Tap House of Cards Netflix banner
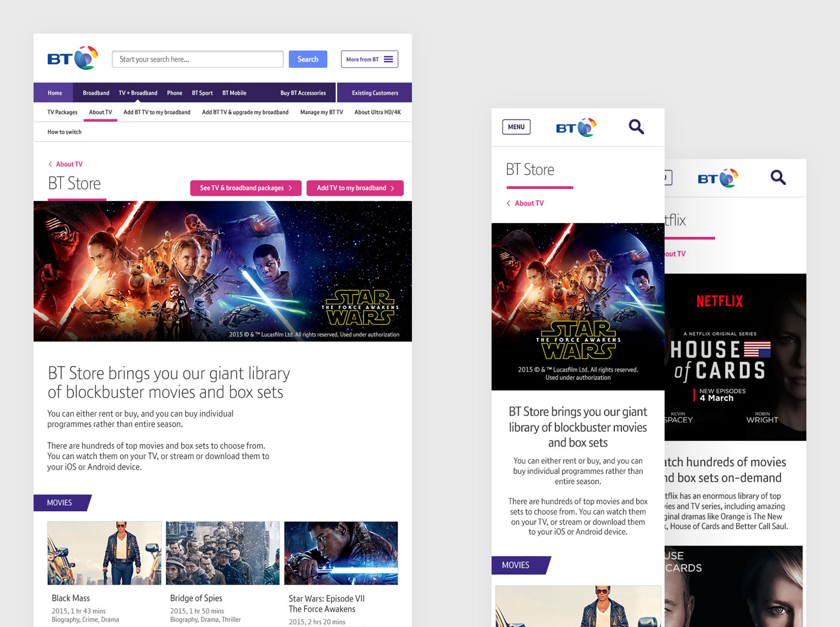Viewport: 840px width, 627px height. [735, 357]
